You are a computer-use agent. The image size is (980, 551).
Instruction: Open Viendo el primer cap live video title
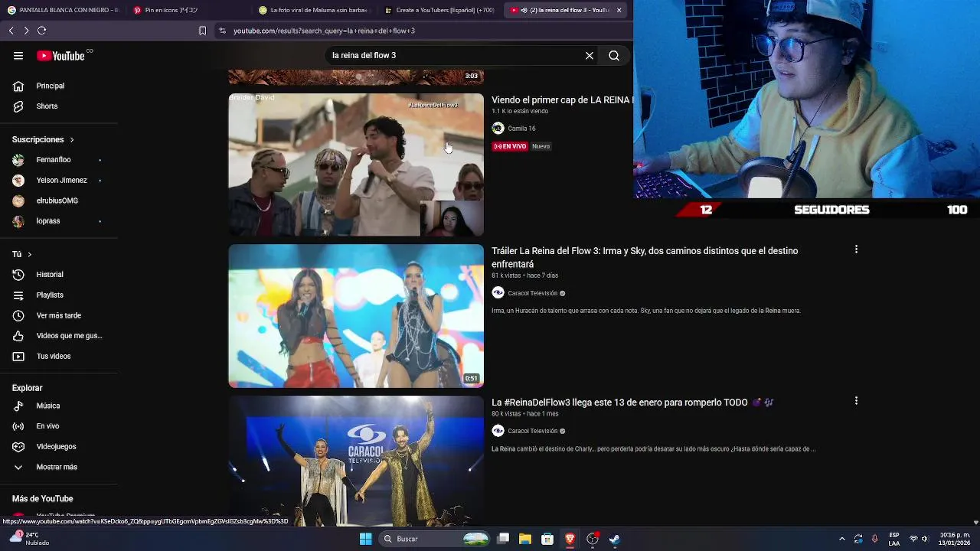(x=562, y=100)
